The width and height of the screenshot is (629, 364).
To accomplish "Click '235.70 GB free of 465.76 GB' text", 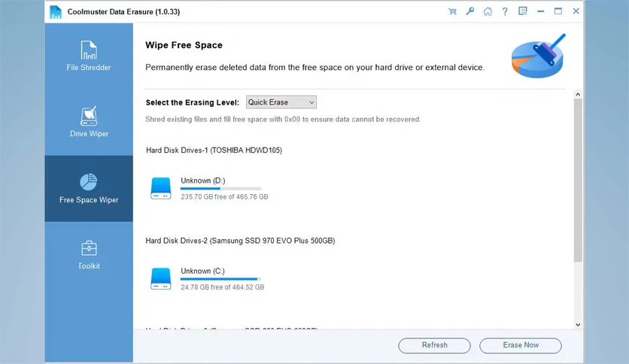I will pyautogui.click(x=224, y=197).
